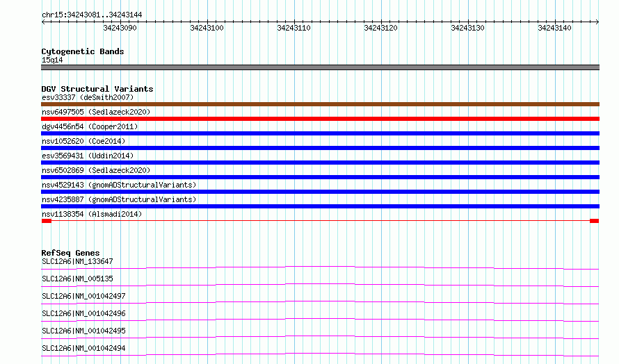Select transcript SLC12A6|NM_005135
Screen dimensions: 619x364
pos(77,279)
